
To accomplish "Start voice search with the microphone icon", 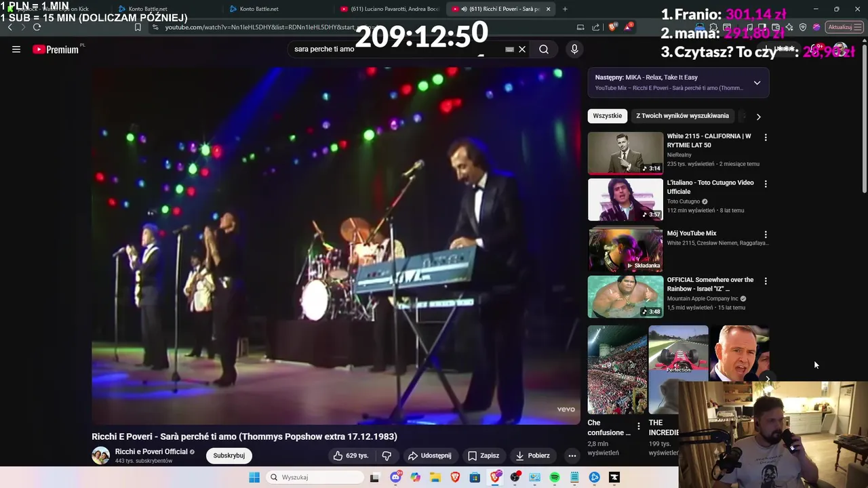I will pyautogui.click(x=574, y=49).
